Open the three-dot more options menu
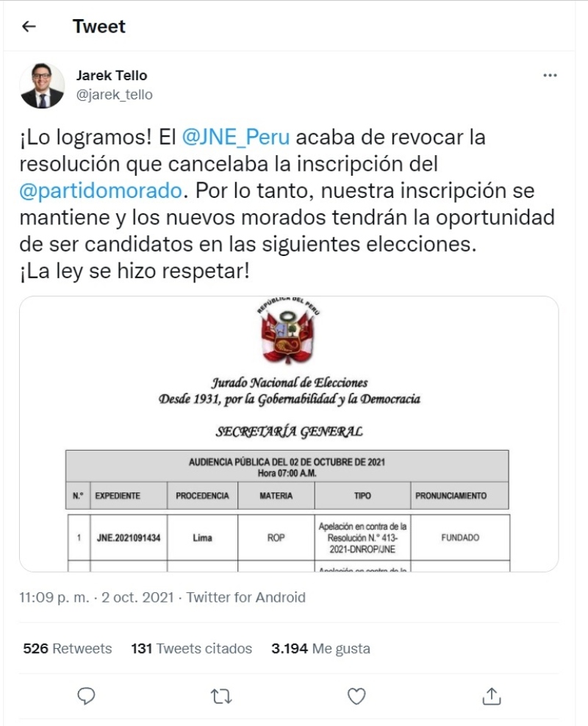Image resolution: width=588 pixels, height=726 pixels. [550, 76]
